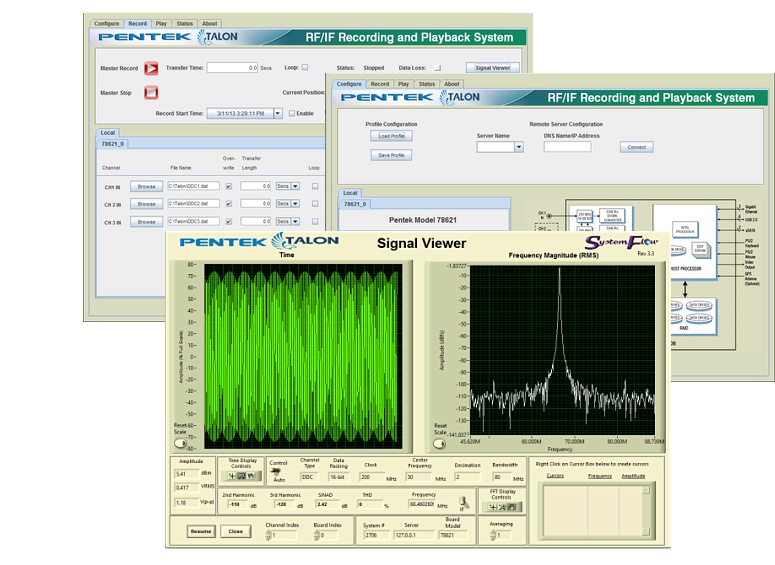Click the Connect button
Viewport: 775px width, 565px height.
pos(637,147)
